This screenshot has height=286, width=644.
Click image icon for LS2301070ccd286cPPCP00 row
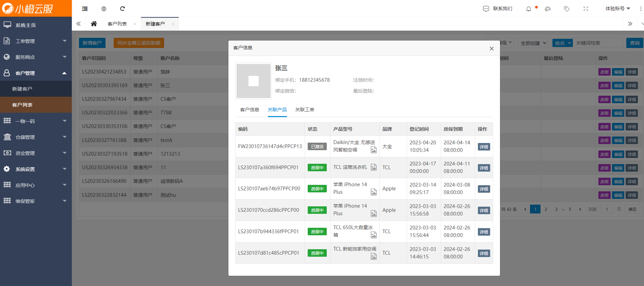pyautogui.click(x=374, y=213)
